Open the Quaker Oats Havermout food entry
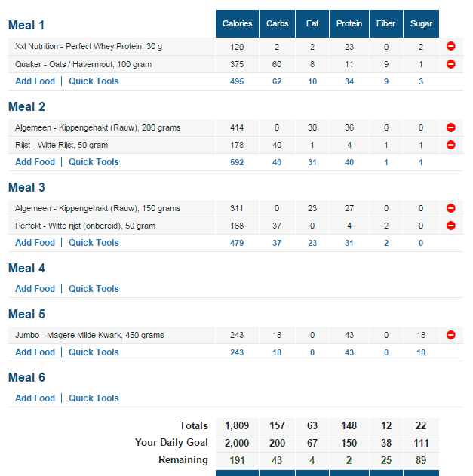 pos(83,64)
